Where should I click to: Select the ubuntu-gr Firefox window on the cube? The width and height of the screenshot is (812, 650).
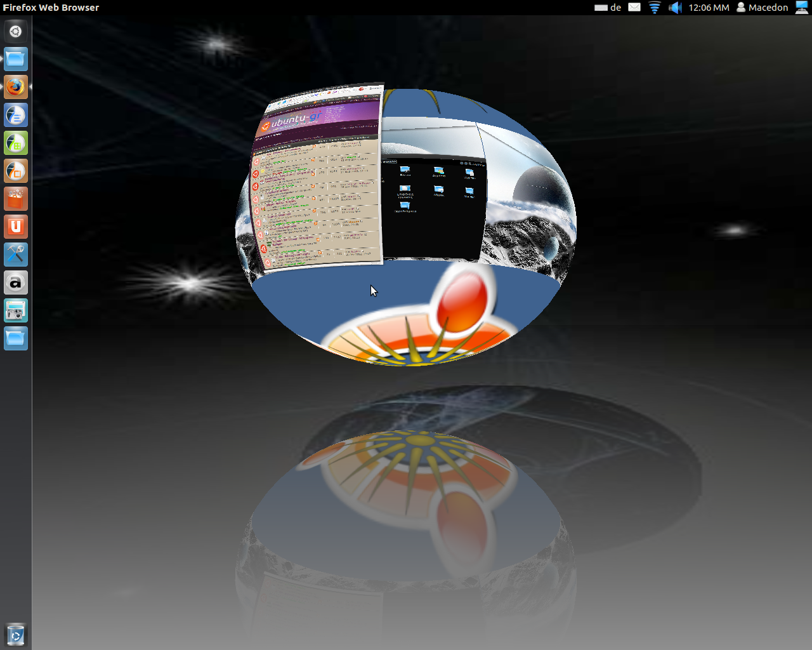pos(317,178)
